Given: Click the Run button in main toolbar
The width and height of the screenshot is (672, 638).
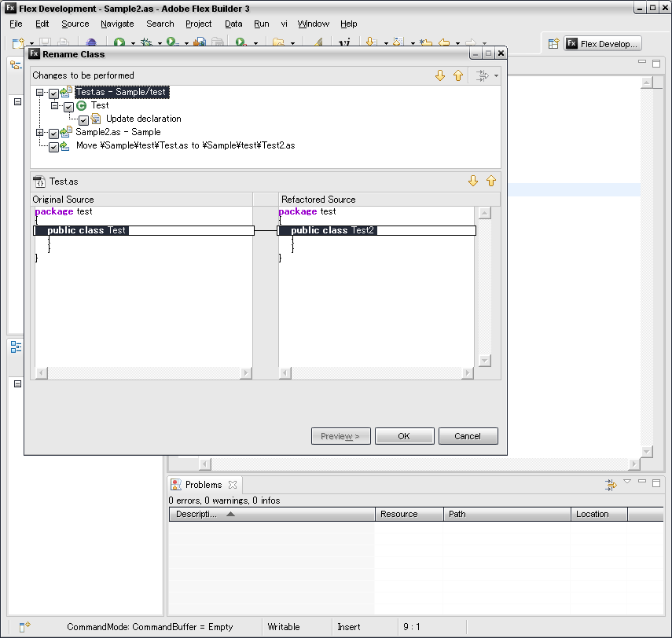Looking at the screenshot, I should pyautogui.click(x=120, y=43).
